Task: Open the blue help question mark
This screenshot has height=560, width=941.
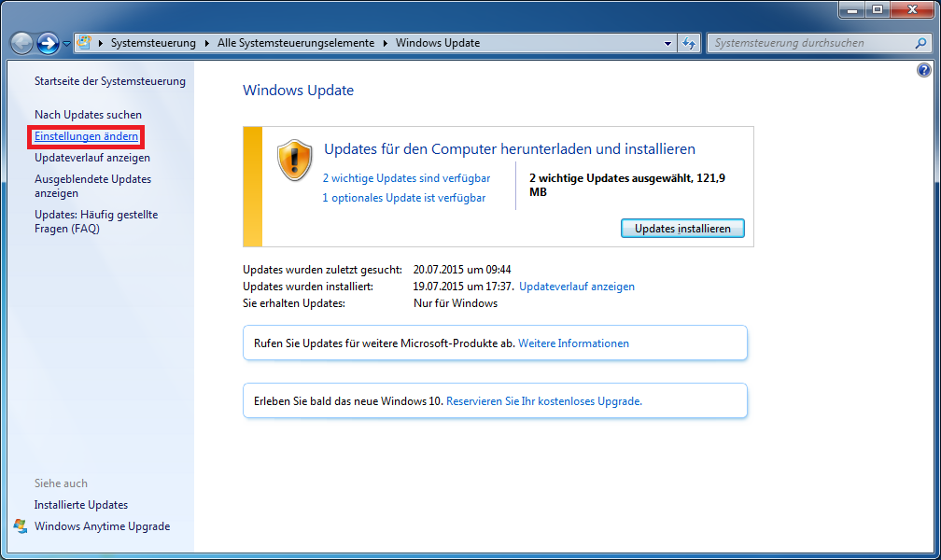Action: click(923, 70)
